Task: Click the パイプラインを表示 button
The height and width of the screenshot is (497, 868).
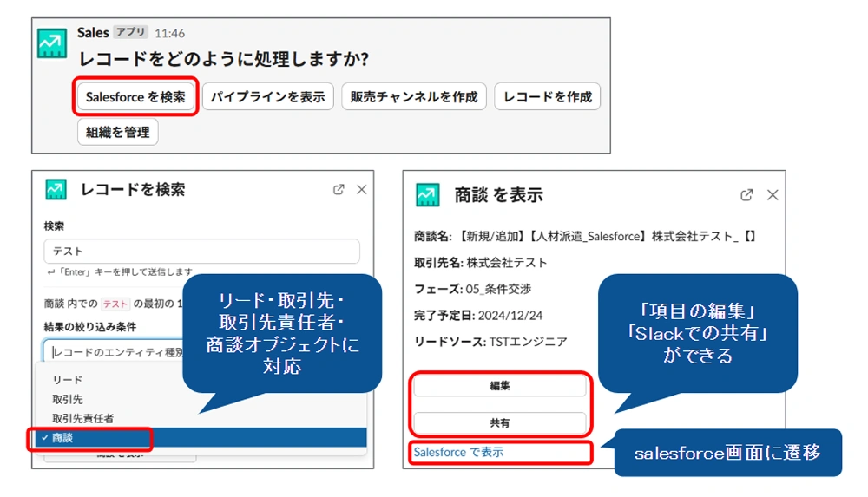Action: [268, 97]
